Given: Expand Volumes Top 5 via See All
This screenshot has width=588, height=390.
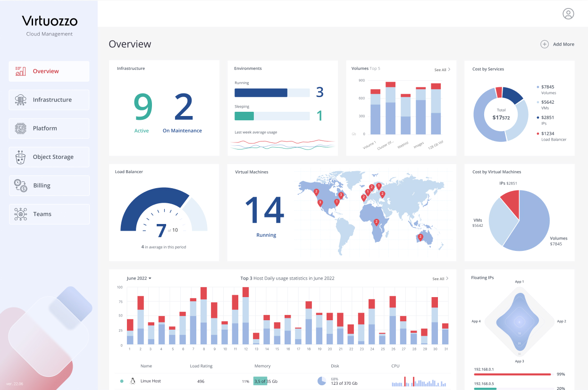Looking at the screenshot, I should click(442, 70).
